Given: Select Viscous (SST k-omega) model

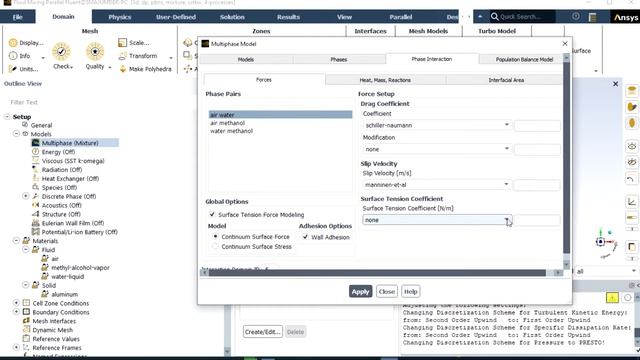Looking at the screenshot, I should [73, 161].
